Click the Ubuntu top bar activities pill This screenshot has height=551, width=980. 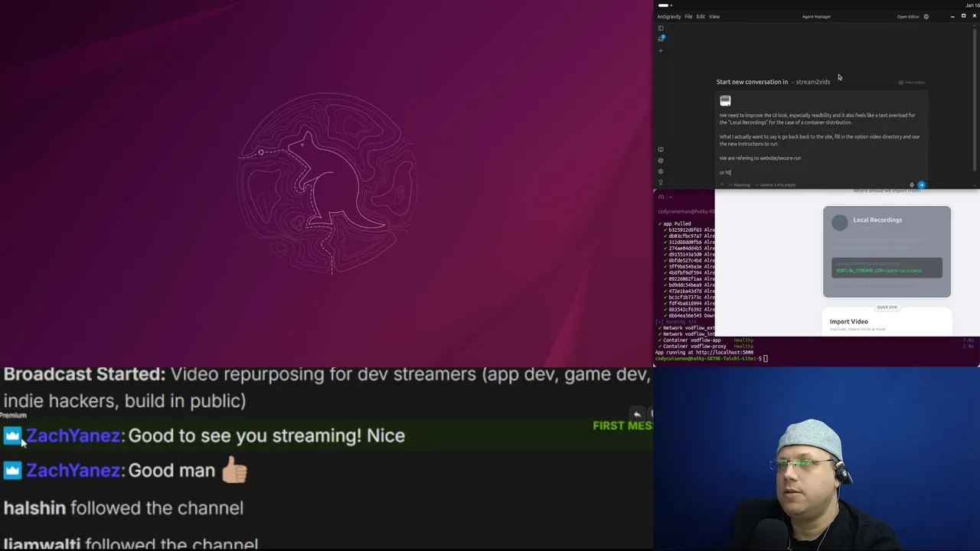pyautogui.click(x=663, y=5)
